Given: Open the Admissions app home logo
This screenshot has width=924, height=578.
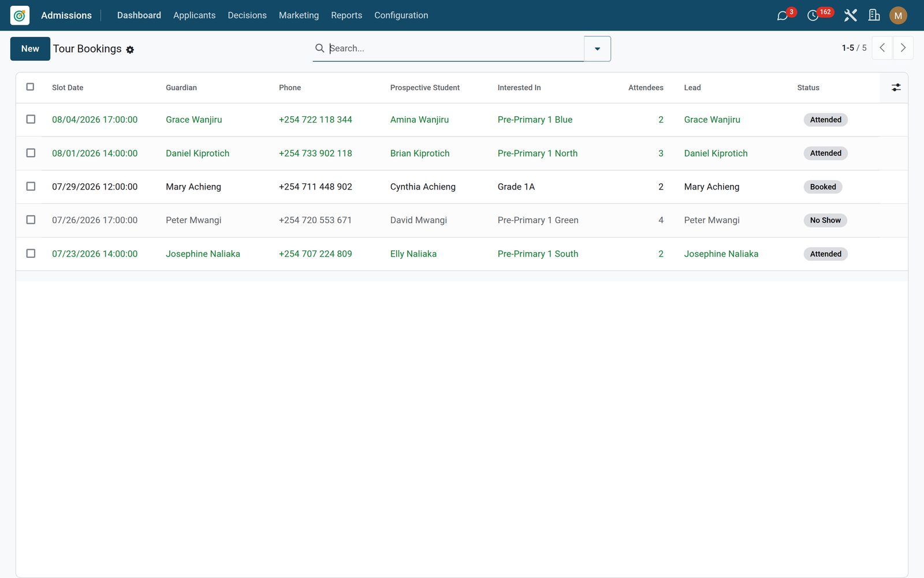Looking at the screenshot, I should click(20, 16).
